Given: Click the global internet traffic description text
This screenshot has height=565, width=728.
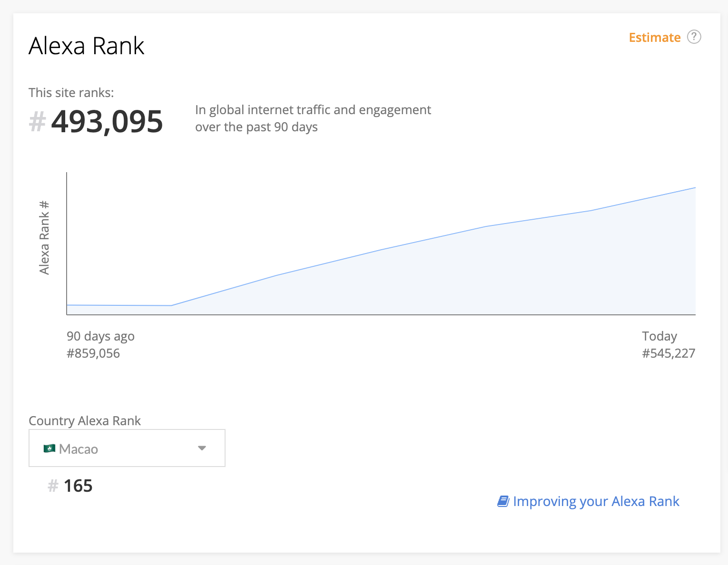Looking at the screenshot, I should pos(313,118).
